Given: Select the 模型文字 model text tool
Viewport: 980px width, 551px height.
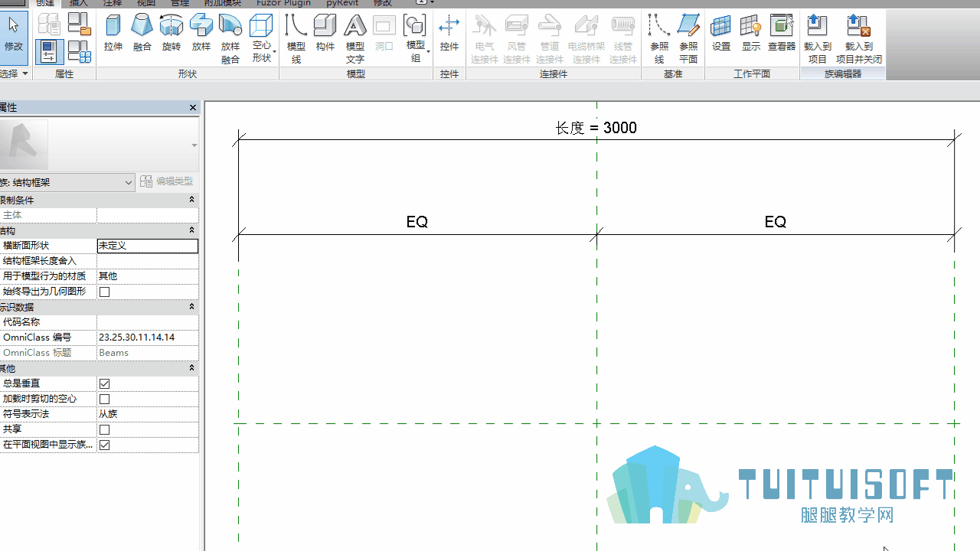Looking at the screenshot, I should point(355,38).
